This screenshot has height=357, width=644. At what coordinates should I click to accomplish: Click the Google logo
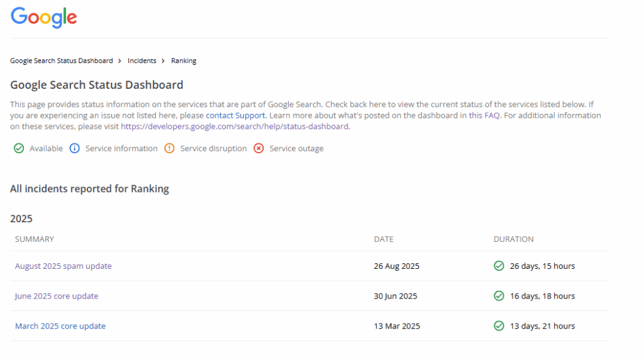[44, 18]
